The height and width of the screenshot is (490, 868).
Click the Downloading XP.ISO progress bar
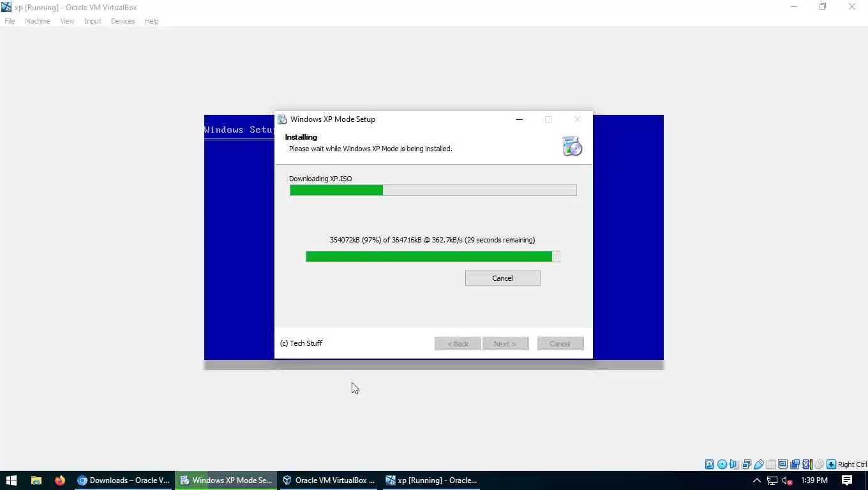point(433,190)
